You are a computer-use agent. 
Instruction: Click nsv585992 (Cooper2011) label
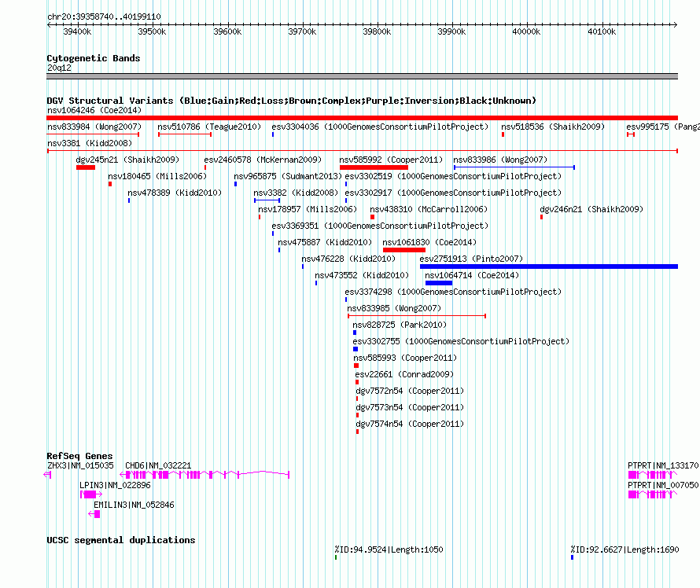click(x=391, y=160)
